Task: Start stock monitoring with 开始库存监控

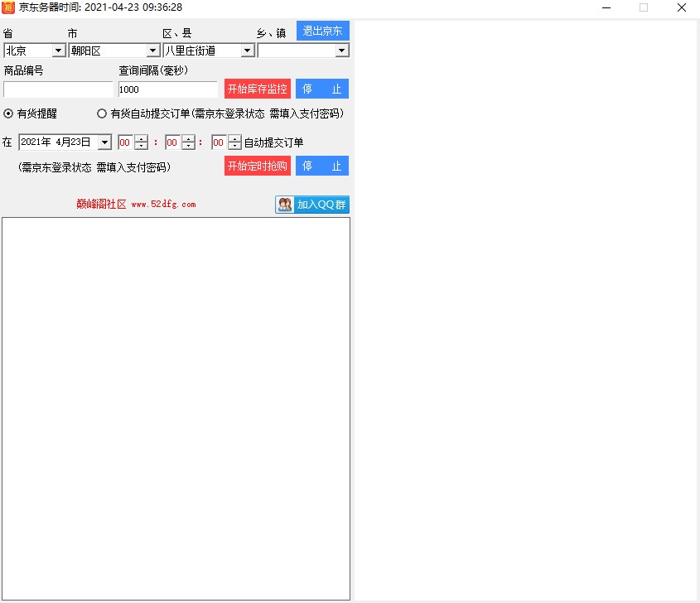Action: [x=258, y=89]
